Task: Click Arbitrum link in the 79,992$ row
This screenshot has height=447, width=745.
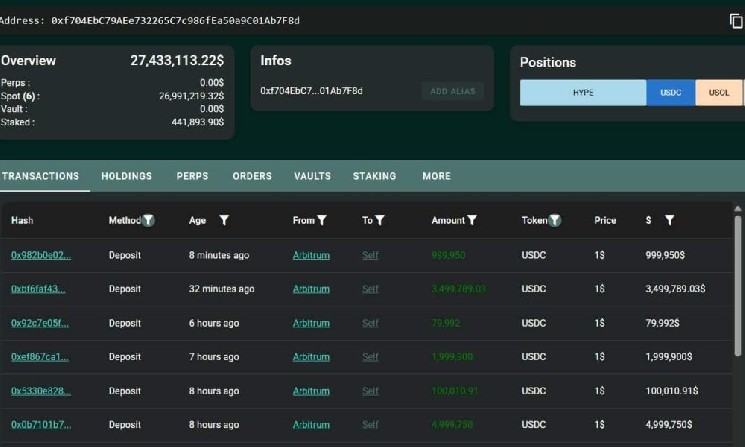Action: pyautogui.click(x=311, y=323)
